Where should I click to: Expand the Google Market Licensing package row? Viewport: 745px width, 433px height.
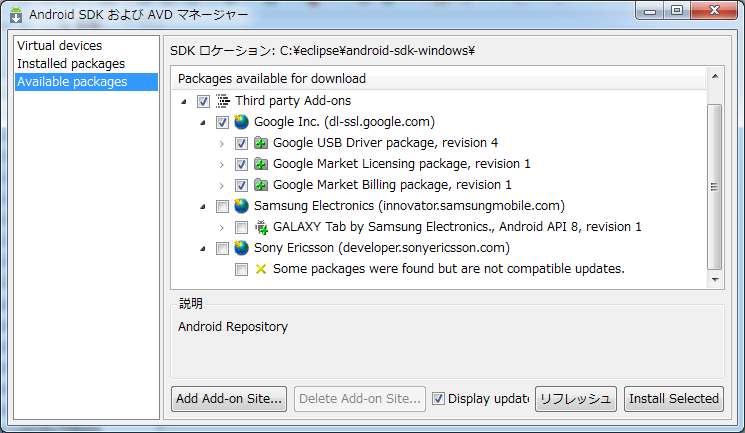222,164
